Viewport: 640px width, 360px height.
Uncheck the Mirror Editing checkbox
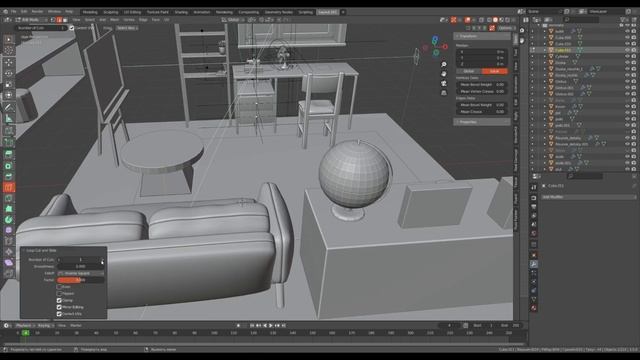(59, 307)
